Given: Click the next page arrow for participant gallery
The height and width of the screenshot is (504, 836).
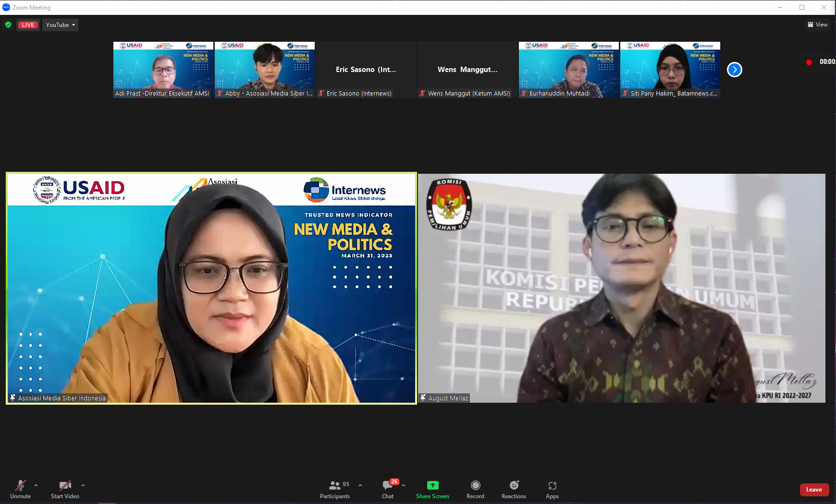Looking at the screenshot, I should 734,69.
